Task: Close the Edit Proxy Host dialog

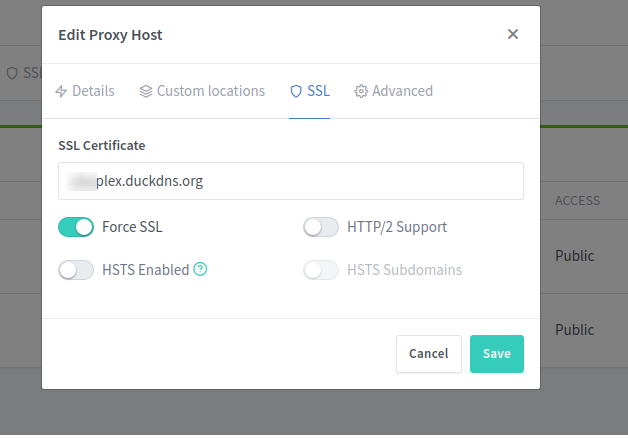Action: pos(513,34)
